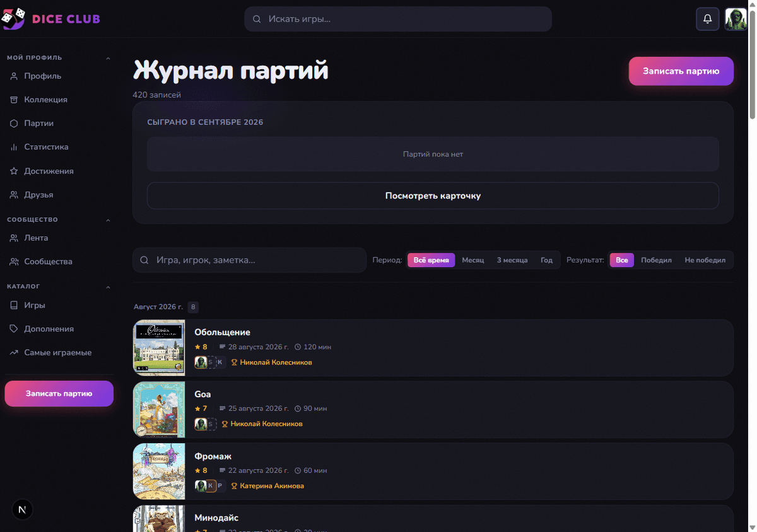
Task: Click the rating star in the Обольщение entry
Action: pyautogui.click(x=197, y=347)
